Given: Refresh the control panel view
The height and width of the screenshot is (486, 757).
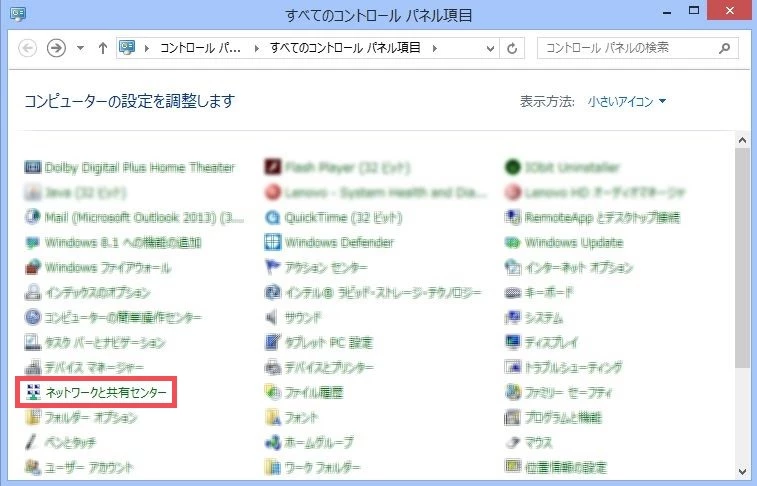Looking at the screenshot, I should pyautogui.click(x=512, y=48).
